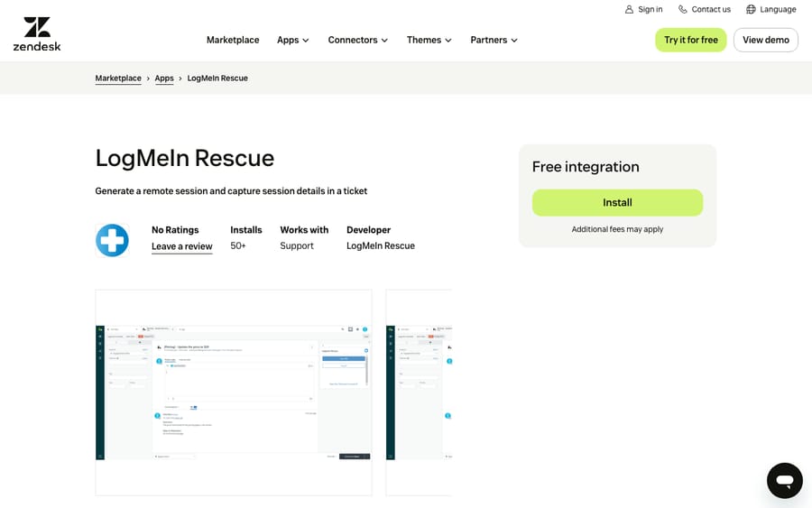The height and width of the screenshot is (508, 812).
Task: Expand the Partners dropdown menu
Action: [x=494, y=40]
